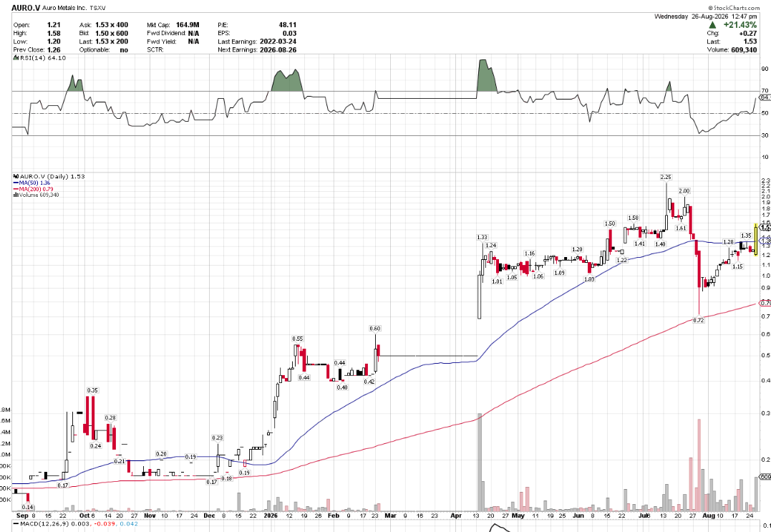Click the Mkt Cap value '164.9M'

[x=188, y=25]
